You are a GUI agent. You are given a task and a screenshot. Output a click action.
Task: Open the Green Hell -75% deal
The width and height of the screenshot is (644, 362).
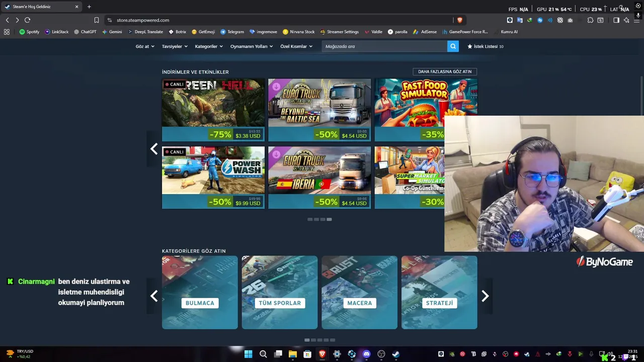(213, 110)
